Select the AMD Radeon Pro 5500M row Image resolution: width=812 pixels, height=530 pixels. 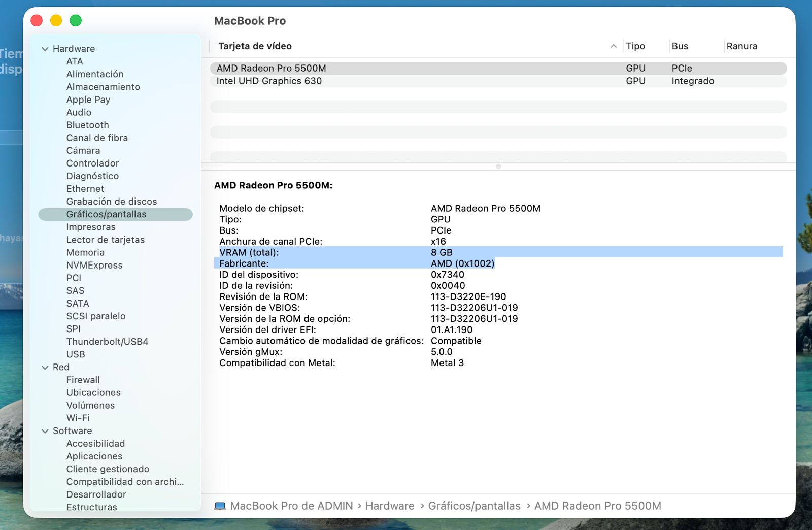[498, 69]
